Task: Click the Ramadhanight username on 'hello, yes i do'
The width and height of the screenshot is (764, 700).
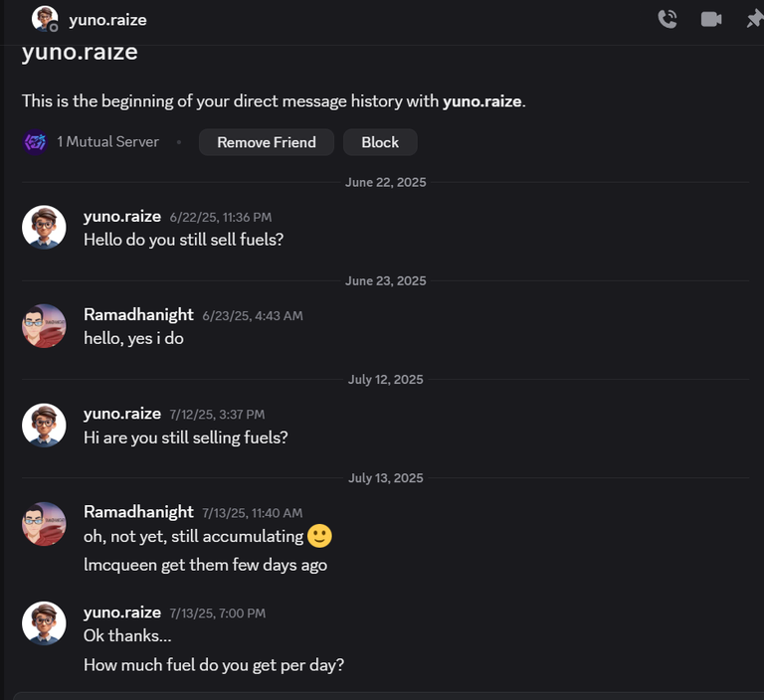Action: click(x=138, y=314)
